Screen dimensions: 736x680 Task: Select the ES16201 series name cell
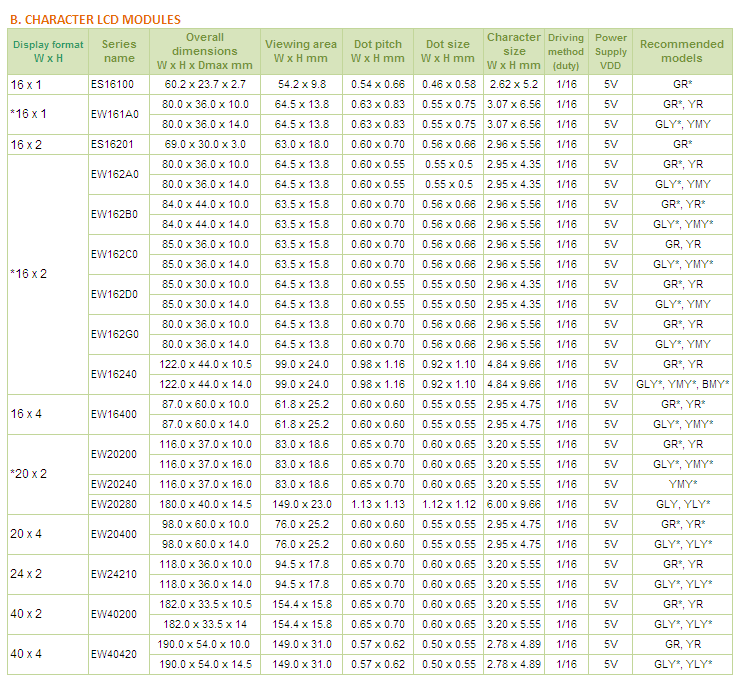tap(119, 145)
